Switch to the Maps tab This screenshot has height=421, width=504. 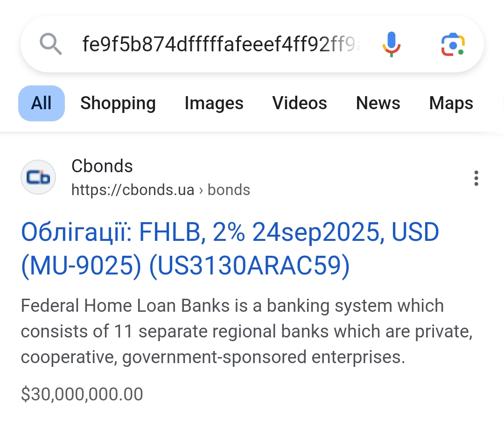coord(451,103)
